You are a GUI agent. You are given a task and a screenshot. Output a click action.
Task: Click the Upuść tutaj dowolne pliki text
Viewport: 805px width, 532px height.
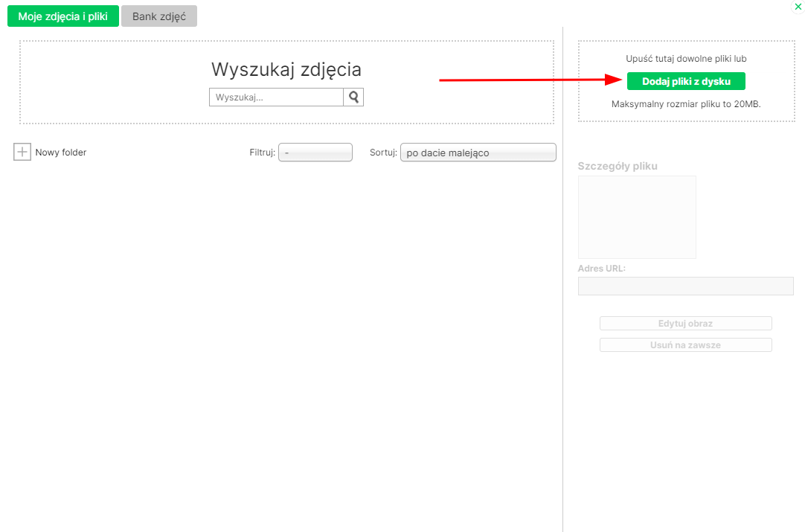click(x=686, y=58)
